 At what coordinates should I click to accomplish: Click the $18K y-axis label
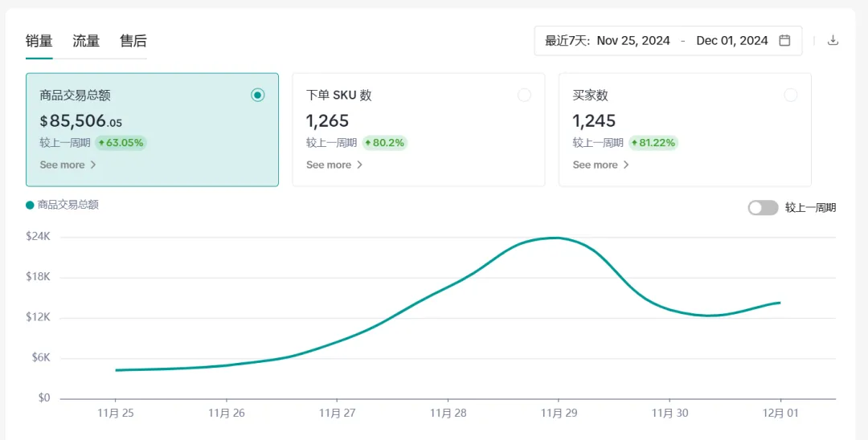[x=39, y=277]
